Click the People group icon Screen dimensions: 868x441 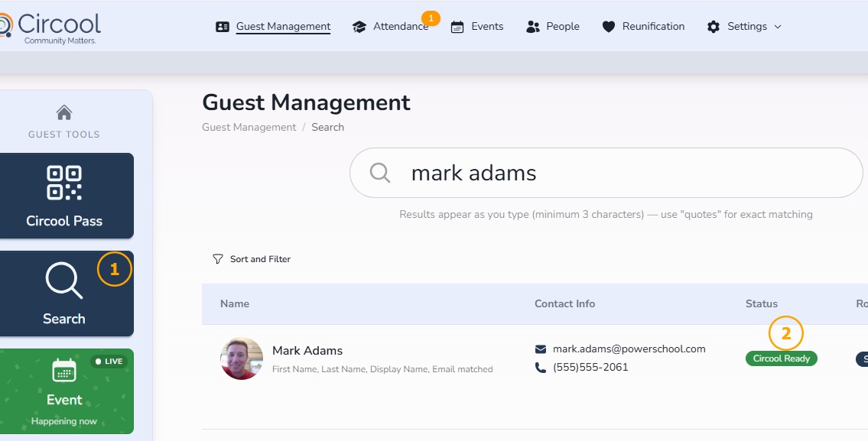point(532,27)
